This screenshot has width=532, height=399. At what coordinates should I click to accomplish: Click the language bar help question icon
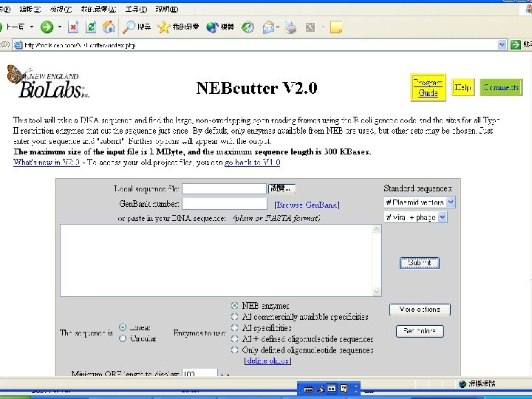[344, 389]
